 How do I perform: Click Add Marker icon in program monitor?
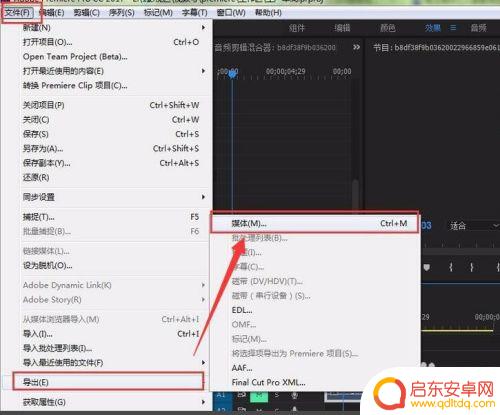[427, 267]
